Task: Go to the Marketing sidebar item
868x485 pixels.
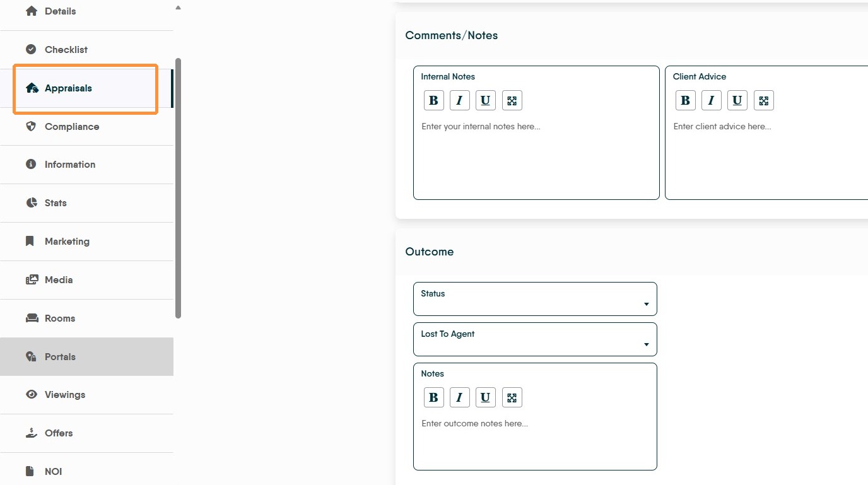Action: pyautogui.click(x=67, y=242)
